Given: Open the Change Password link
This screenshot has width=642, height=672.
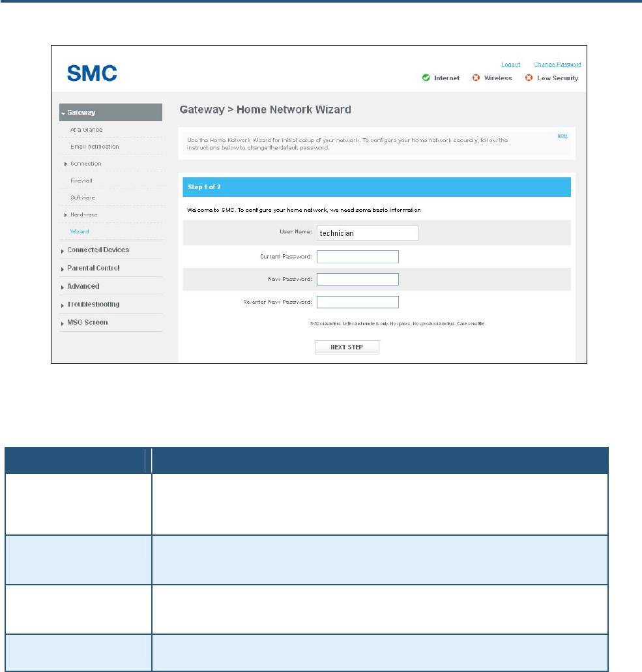Looking at the screenshot, I should tap(557, 65).
